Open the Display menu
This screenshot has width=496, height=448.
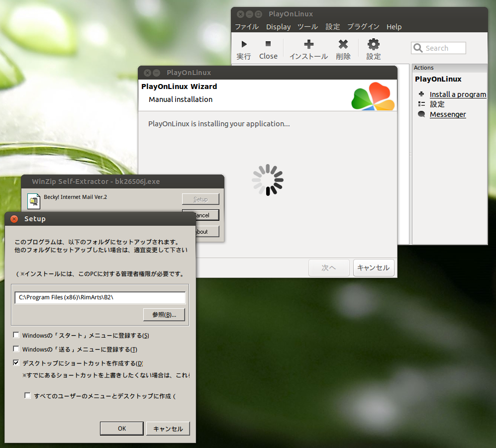279,27
